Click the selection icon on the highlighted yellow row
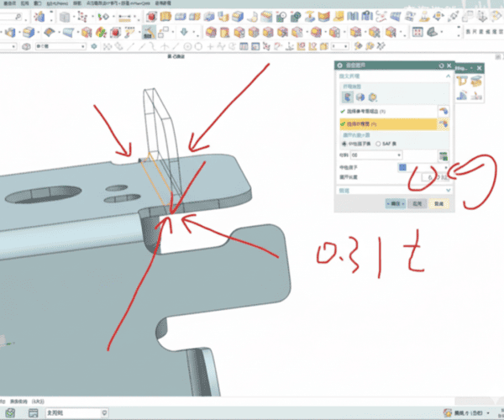This screenshot has height=420, width=504. 443,124
